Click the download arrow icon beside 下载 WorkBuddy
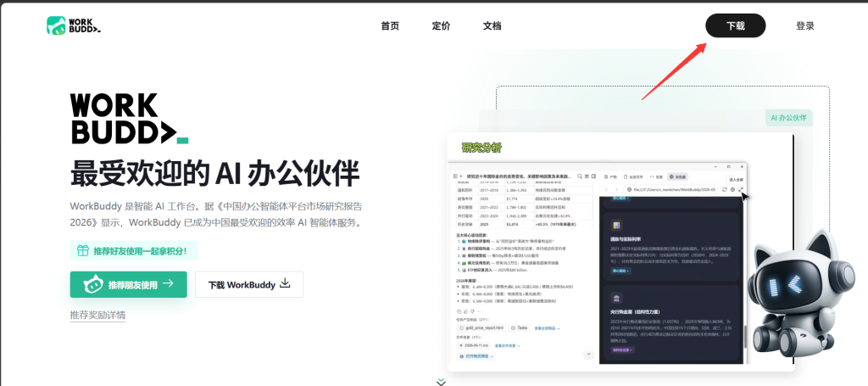This screenshot has height=386, width=868. point(285,283)
